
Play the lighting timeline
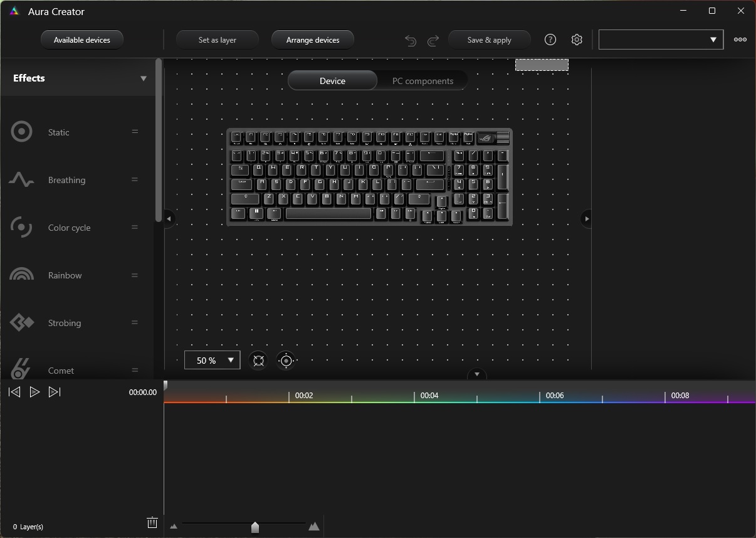pos(34,392)
